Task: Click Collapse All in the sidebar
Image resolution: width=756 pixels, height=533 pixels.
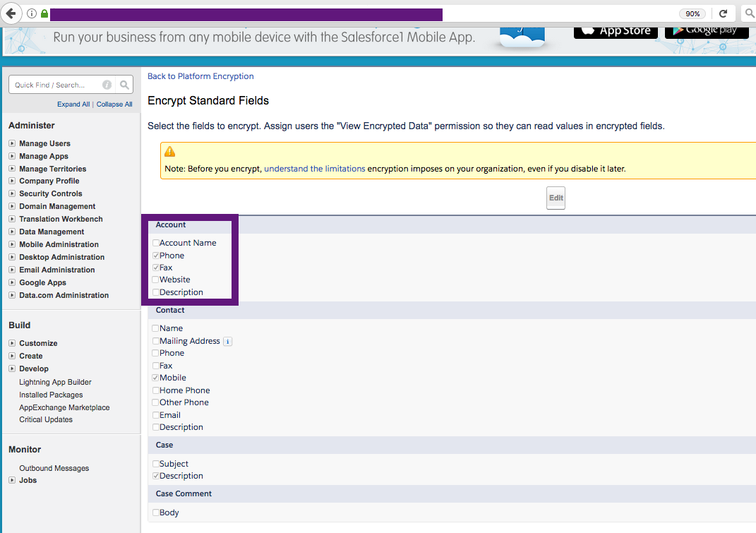Action: pos(114,104)
